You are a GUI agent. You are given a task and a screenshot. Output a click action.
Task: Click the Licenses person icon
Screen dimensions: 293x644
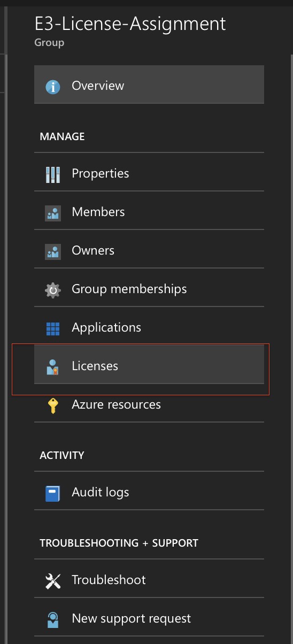(x=52, y=367)
